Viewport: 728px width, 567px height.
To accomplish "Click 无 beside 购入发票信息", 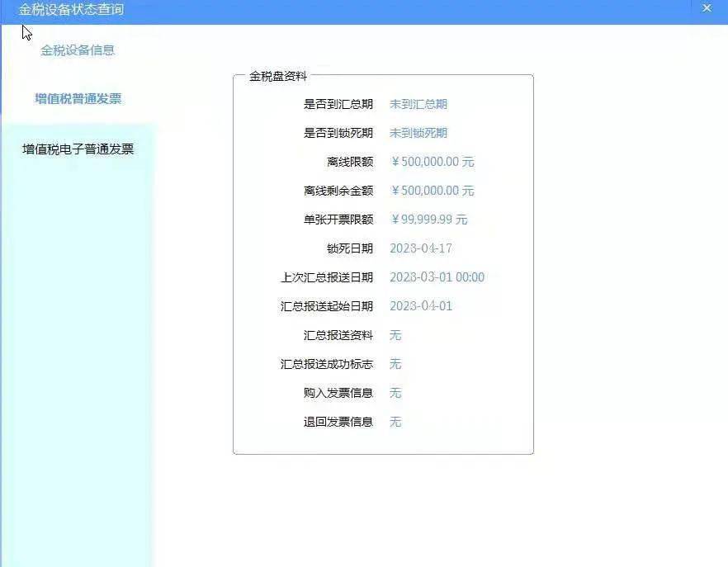I will 395,393.
